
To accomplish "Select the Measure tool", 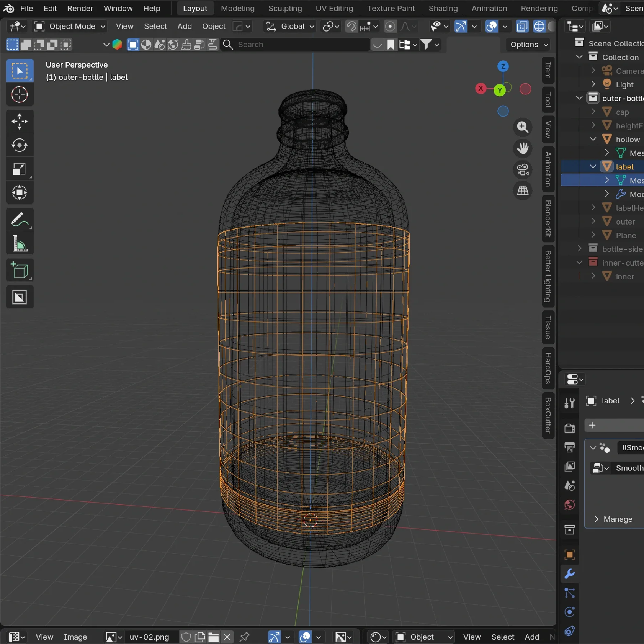I will [19, 243].
